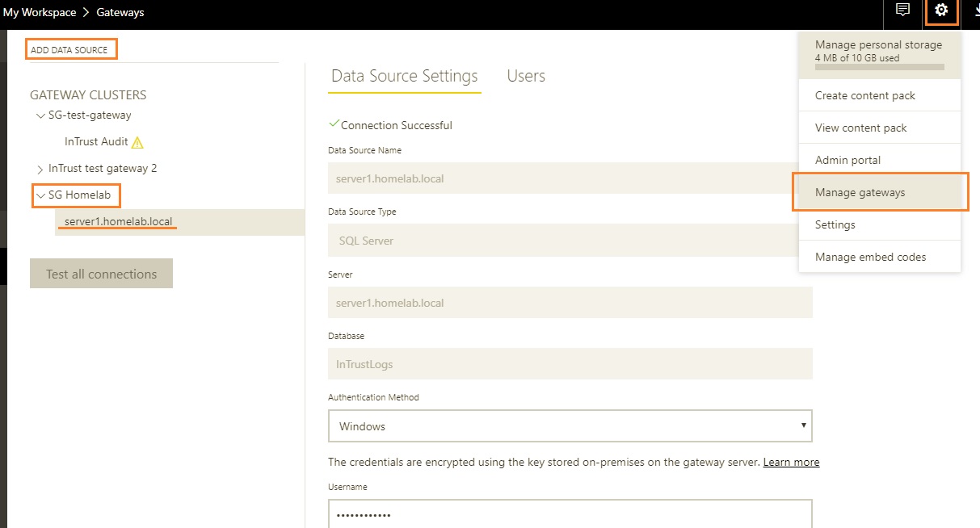This screenshot has width=980, height=528.
Task: Click the settings gear icon
Action: [940, 10]
